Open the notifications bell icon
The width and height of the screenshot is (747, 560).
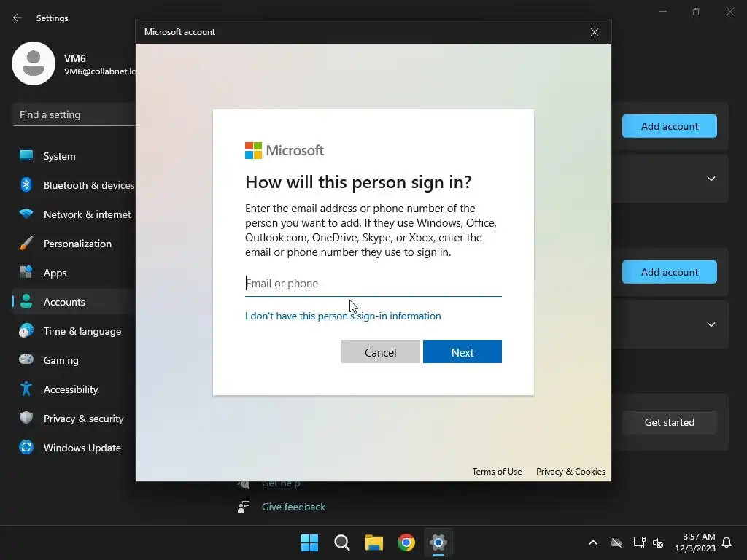(727, 542)
